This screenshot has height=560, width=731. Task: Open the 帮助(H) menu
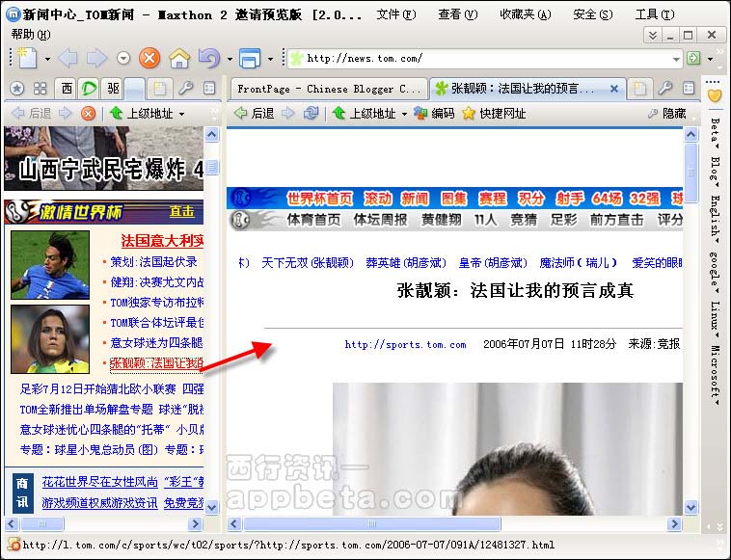[31, 35]
